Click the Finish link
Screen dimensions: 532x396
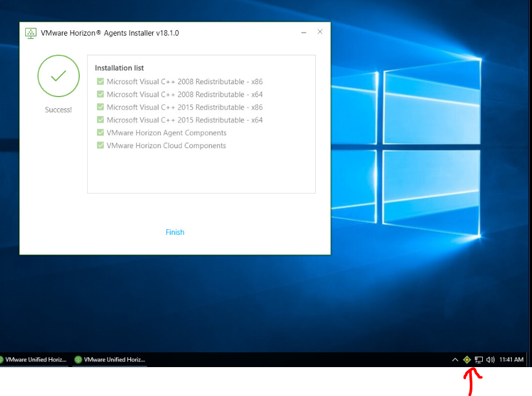[174, 232]
